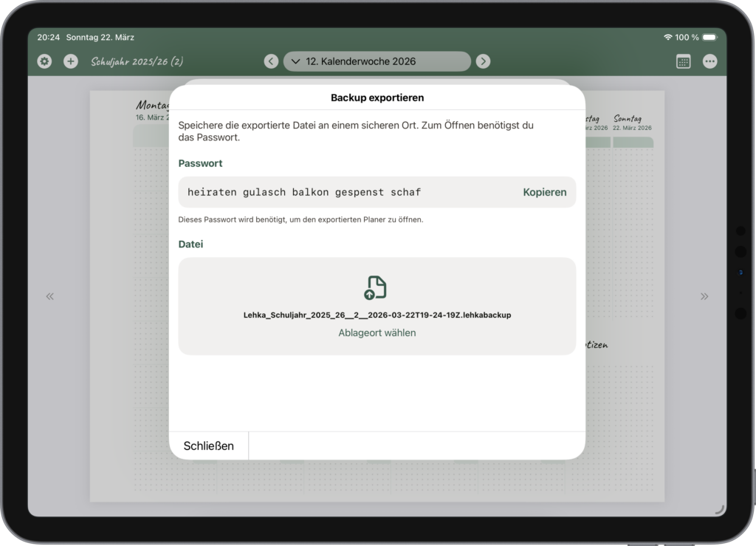Viewport: 756px width, 546px height.
Task: Close the dialog with Schließen
Action: 208,446
